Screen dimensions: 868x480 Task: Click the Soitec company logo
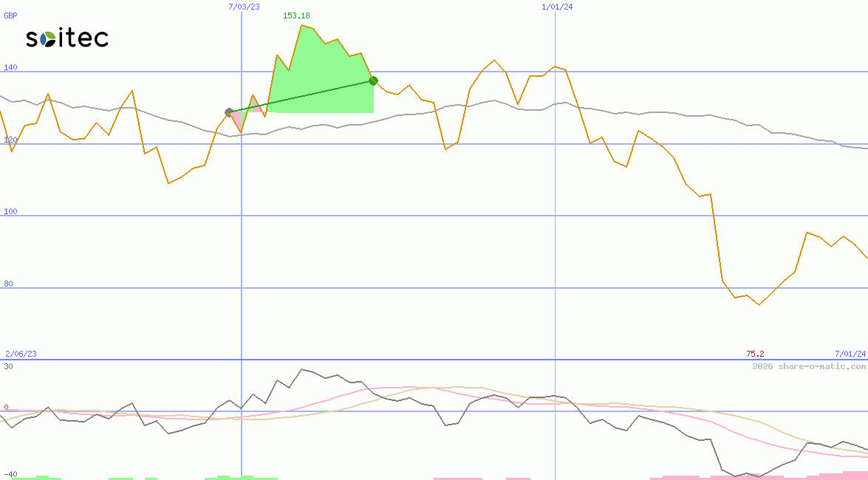coord(67,38)
